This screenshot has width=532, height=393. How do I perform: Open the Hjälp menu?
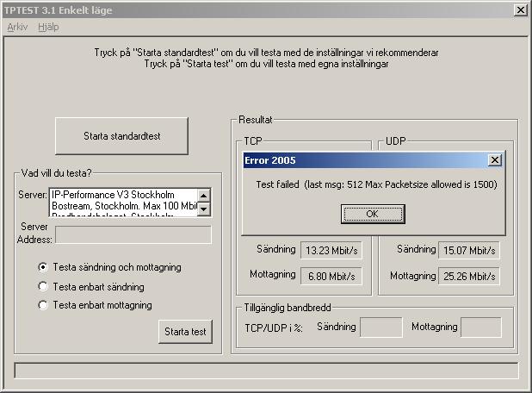48,28
